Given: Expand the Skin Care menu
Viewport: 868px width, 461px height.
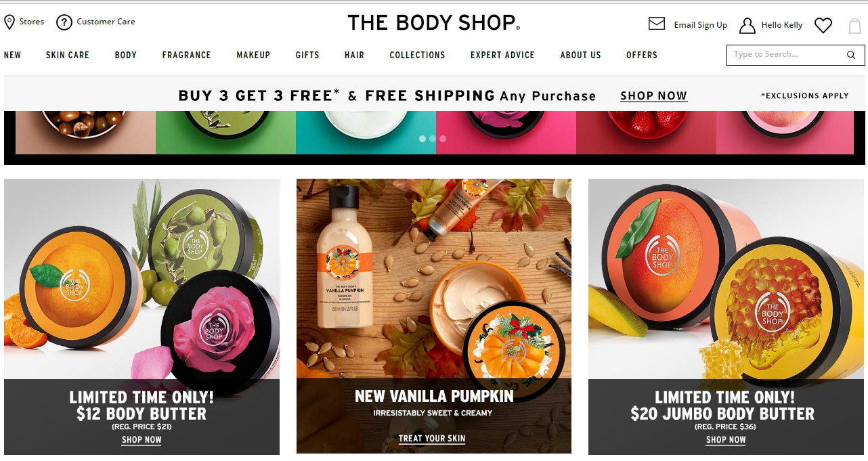Looking at the screenshot, I should point(68,55).
